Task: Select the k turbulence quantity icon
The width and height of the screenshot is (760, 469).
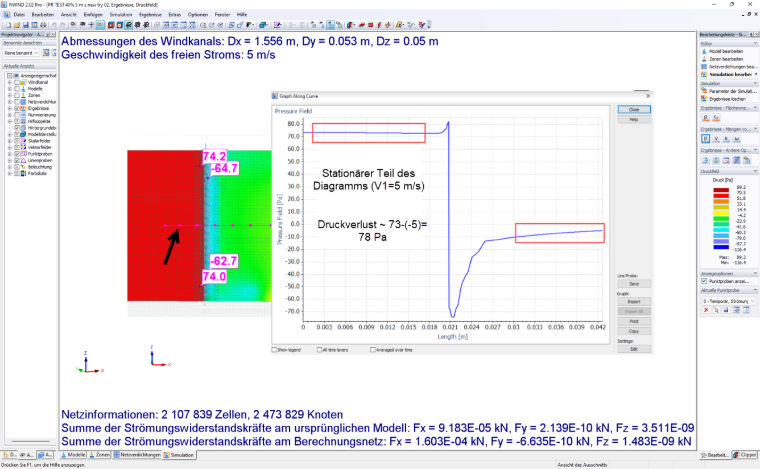Action: [726, 139]
